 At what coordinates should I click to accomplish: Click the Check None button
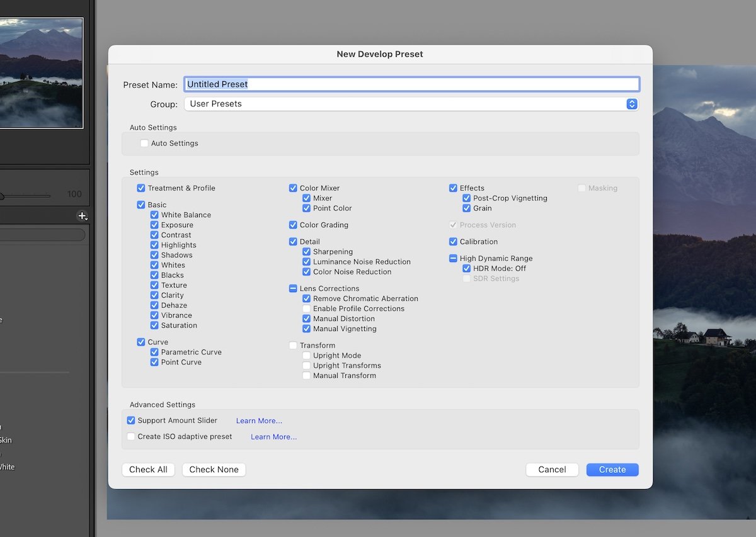tap(214, 469)
